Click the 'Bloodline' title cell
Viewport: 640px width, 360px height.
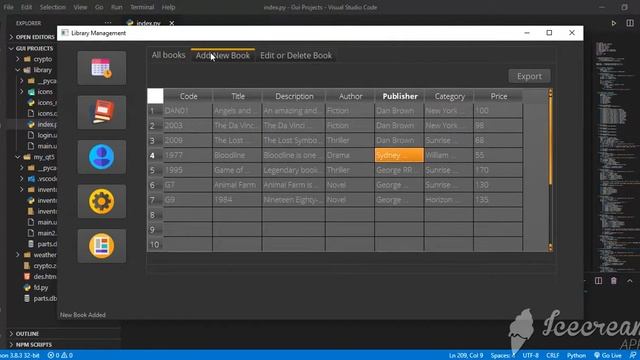(x=237, y=155)
